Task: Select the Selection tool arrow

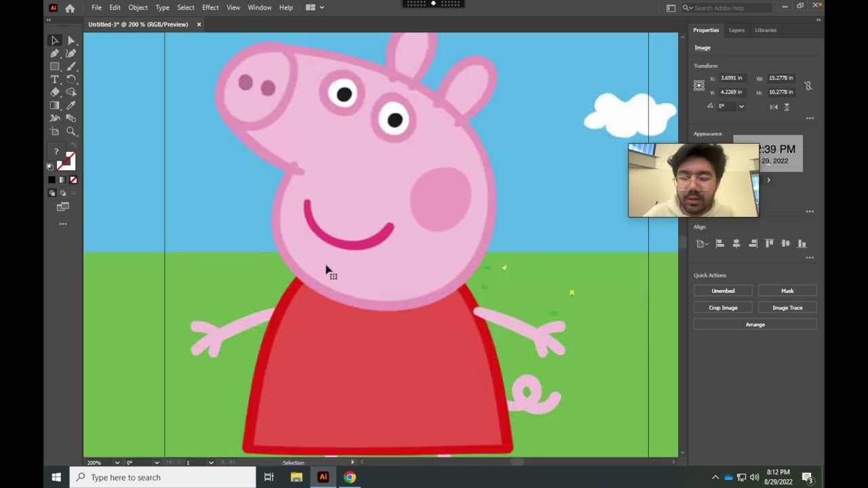Action: 55,41
